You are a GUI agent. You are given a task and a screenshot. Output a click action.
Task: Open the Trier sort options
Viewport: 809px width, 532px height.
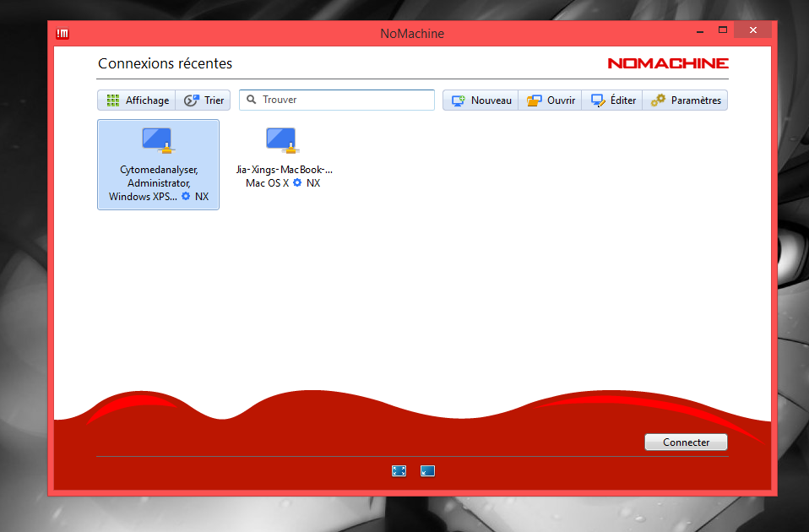(204, 100)
